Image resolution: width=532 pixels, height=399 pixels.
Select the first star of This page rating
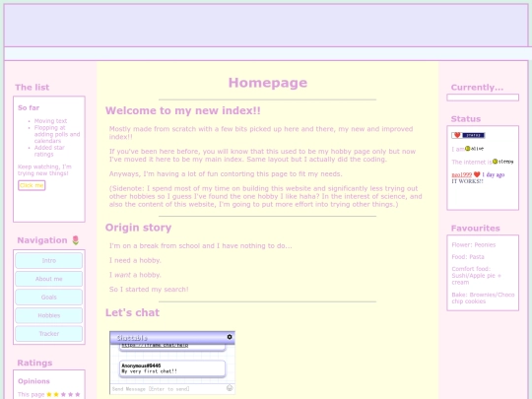click(x=49, y=394)
